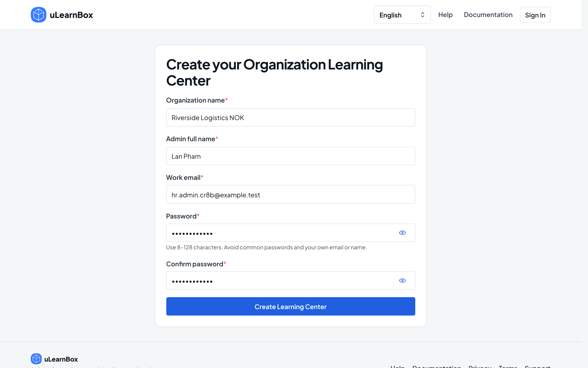Click the uLearnBox cube logo in header
The height and width of the screenshot is (368, 588).
tap(38, 15)
